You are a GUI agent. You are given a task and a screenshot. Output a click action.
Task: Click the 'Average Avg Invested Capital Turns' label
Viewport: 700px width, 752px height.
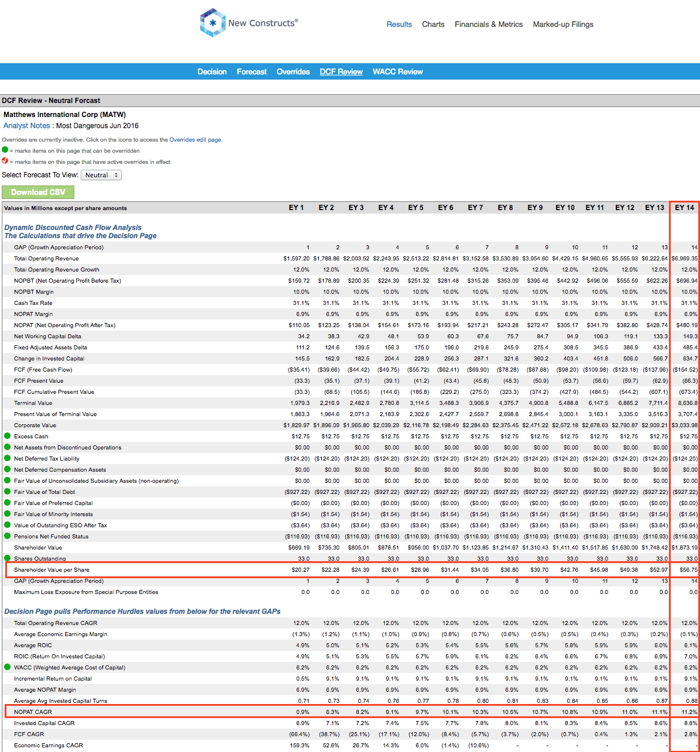(x=61, y=701)
